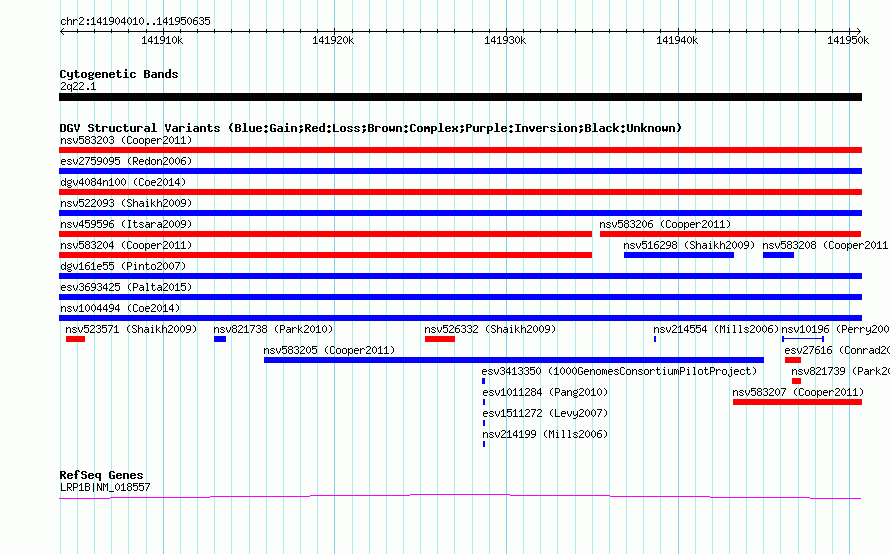This screenshot has width=890, height=554.
Task: Open the esv3413350 1000GenomesConsortiumPilotProject label
Action: 619,371
